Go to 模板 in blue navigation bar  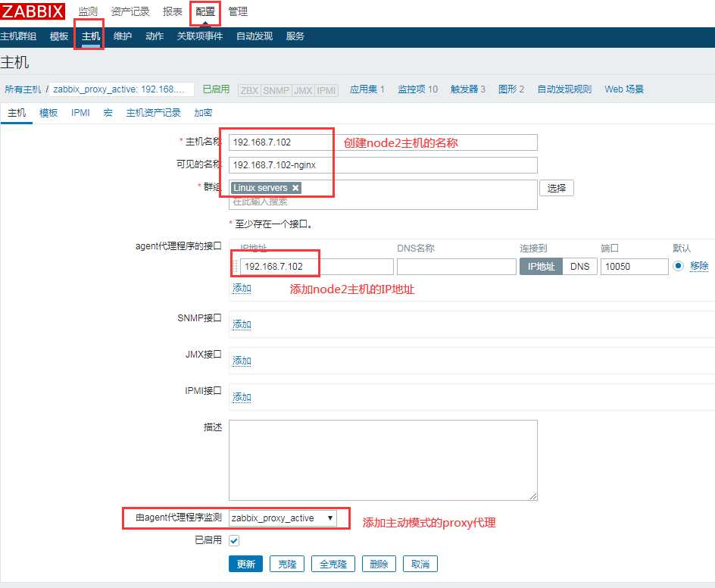(x=59, y=36)
